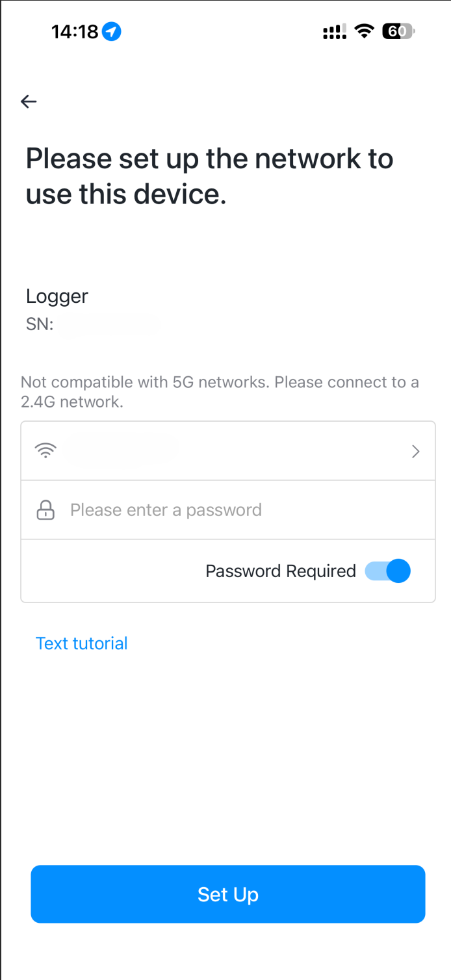Tap the 14:18 clock in status bar
Image resolution: width=451 pixels, height=980 pixels.
pyautogui.click(x=75, y=31)
